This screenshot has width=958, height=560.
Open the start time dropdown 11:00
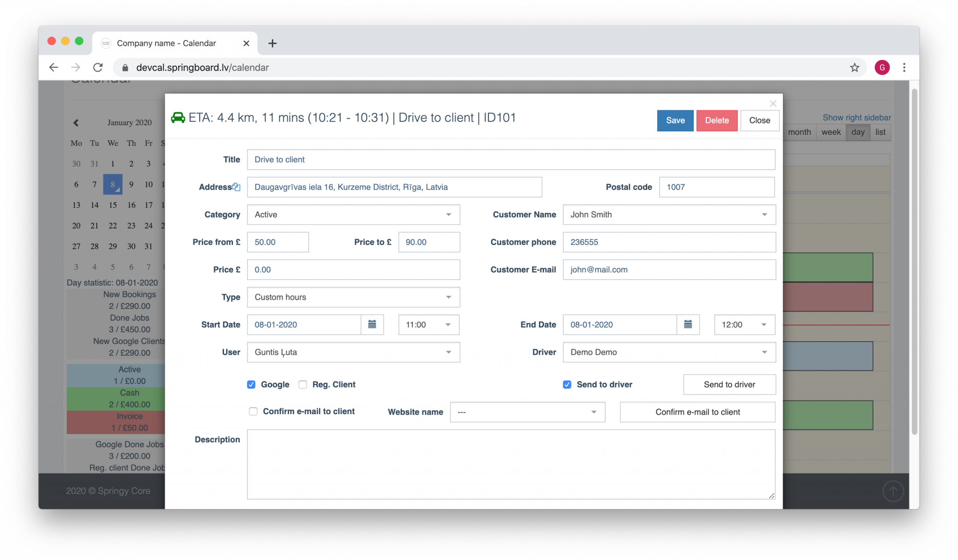click(x=428, y=324)
